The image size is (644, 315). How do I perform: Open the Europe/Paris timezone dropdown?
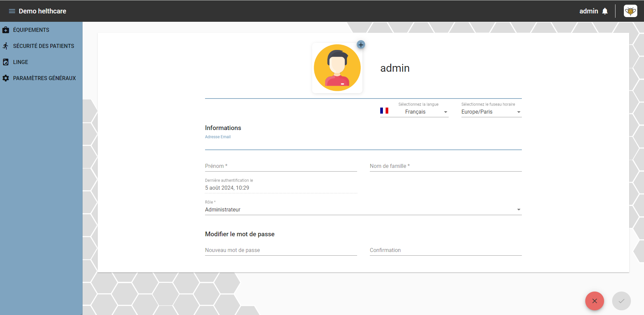tap(491, 112)
